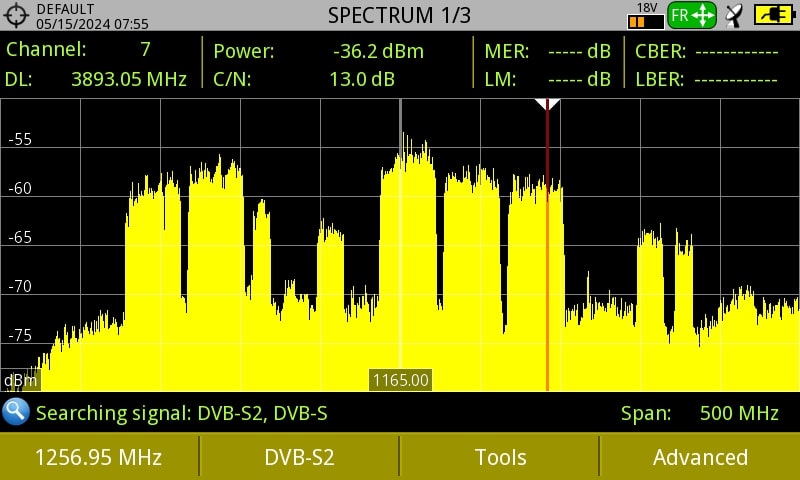Tap the LM reading field
The image size is (800, 480).
point(579,79)
